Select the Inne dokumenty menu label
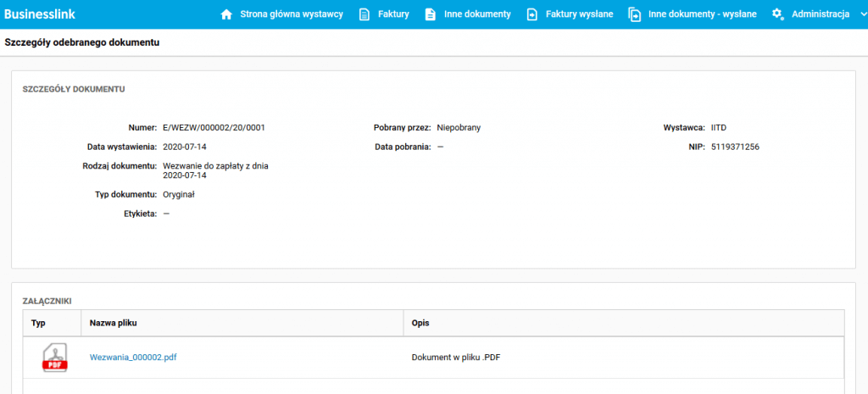Screen dimensions: 868x394 coord(477,14)
